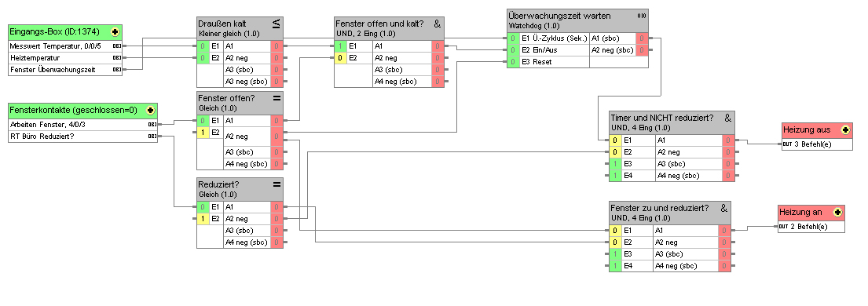Click the plus icon on Heizung aus

(x=845, y=130)
